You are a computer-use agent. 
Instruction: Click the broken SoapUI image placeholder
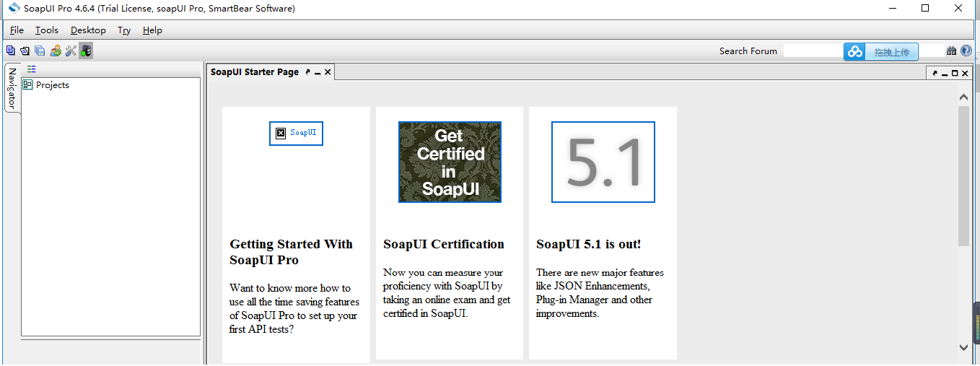[296, 133]
